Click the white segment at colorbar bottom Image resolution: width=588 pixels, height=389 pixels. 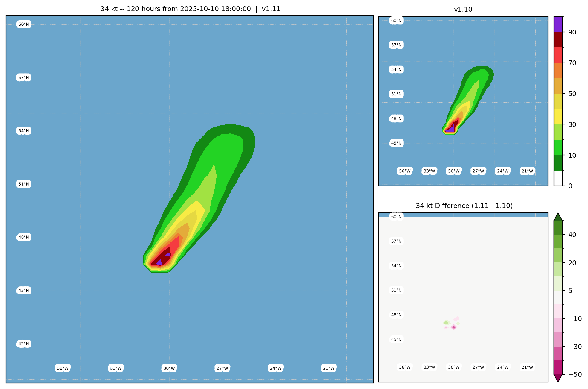[558, 178]
